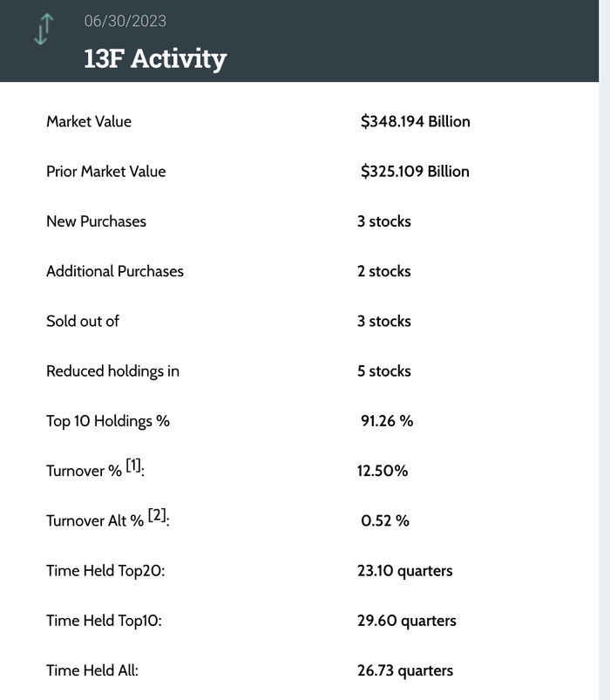Click the New Purchases row label
The height and width of the screenshot is (700, 610).
96,221
